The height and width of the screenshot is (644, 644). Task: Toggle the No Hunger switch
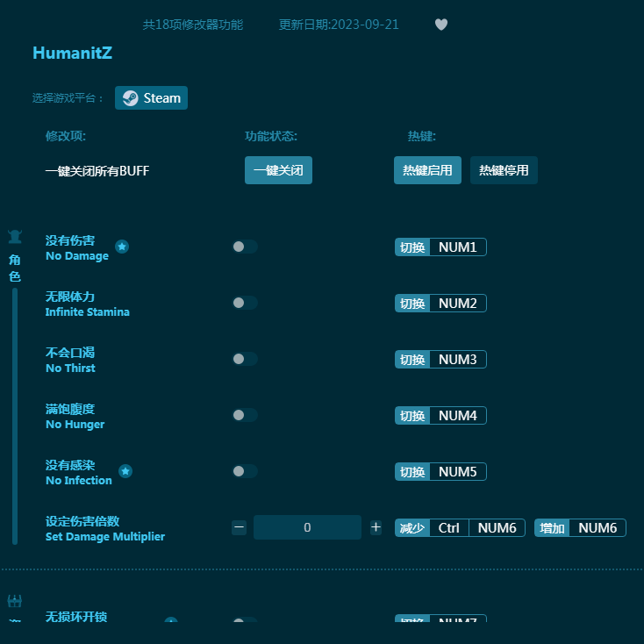(x=245, y=415)
